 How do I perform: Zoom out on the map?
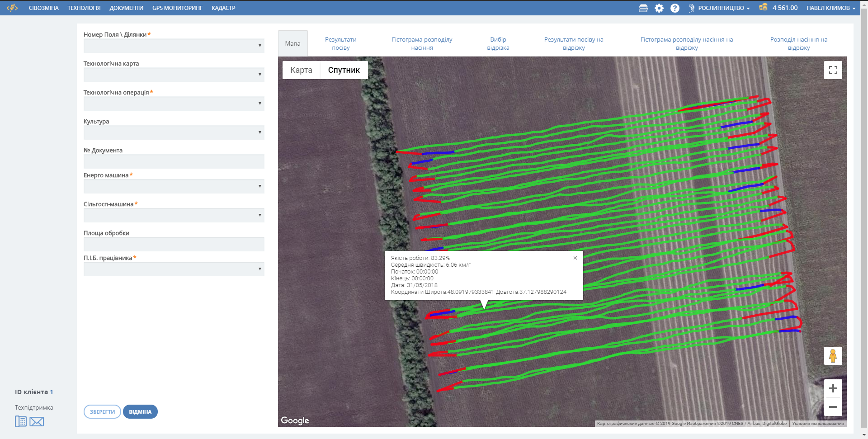(x=833, y=407)
